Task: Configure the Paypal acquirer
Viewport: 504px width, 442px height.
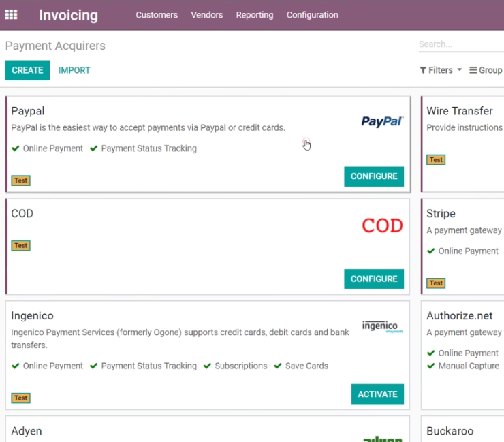Action: tap(374, 176)
